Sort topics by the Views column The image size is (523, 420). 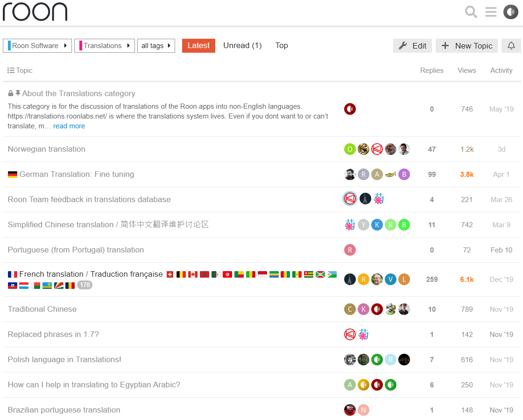coord(466,70)
